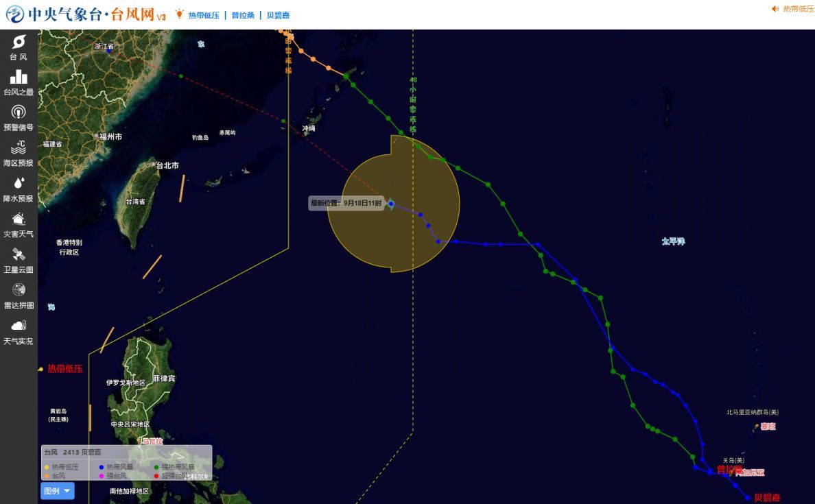This screenshot has height=504, width=815.
Task: Open the 天气实况 current weather icon
Action: tap(19, 325)
